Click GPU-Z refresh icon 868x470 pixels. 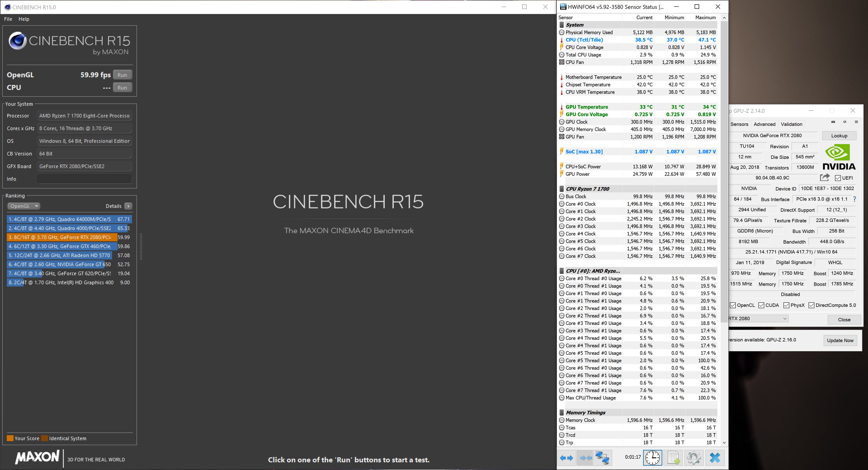(x=845, y=122)
